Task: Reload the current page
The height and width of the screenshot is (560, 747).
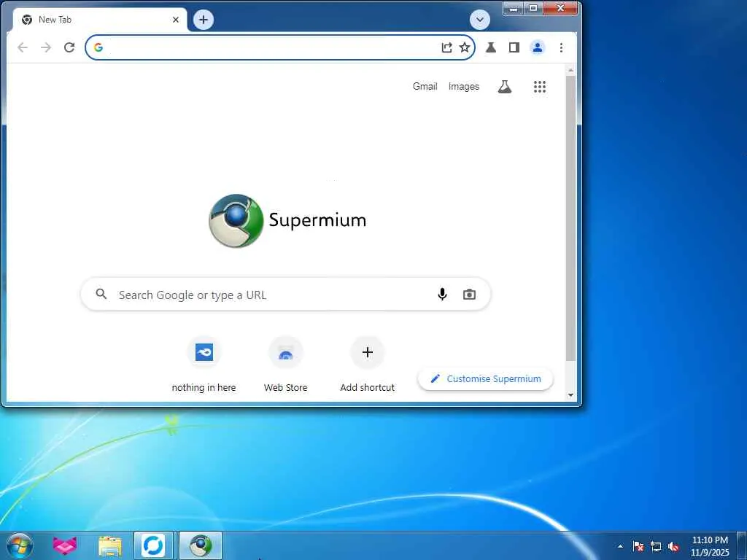Action: point(69,47)
